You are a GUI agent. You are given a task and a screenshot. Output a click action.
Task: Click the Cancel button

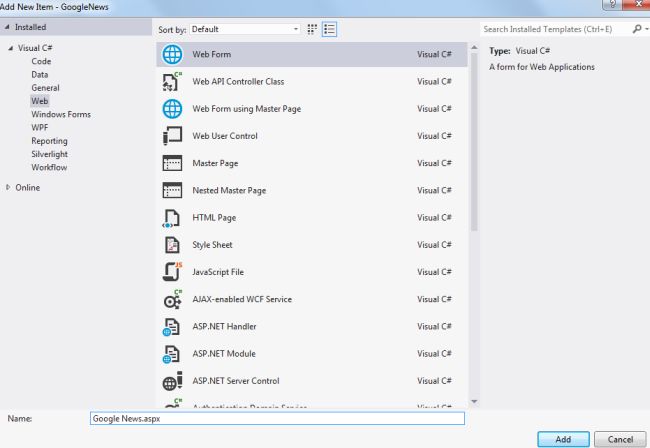point(620,439)
